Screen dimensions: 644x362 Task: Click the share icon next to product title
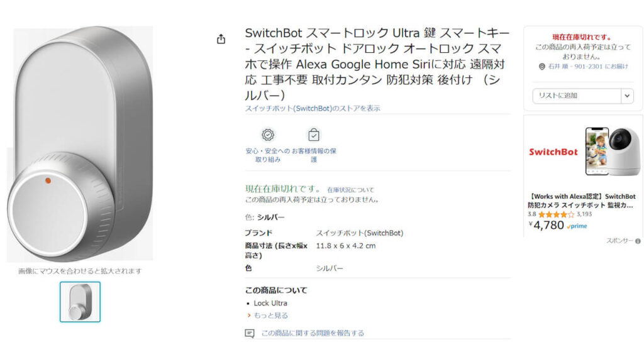point(221,38)
